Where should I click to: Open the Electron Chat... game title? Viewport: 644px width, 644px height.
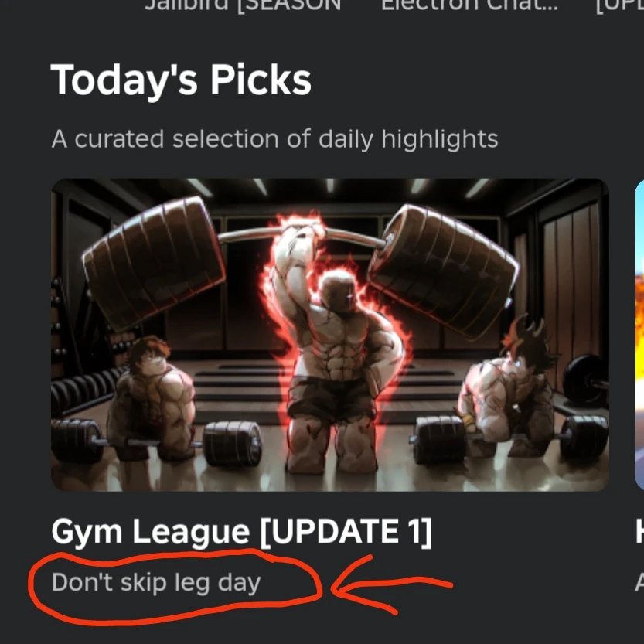coord(469,5)
